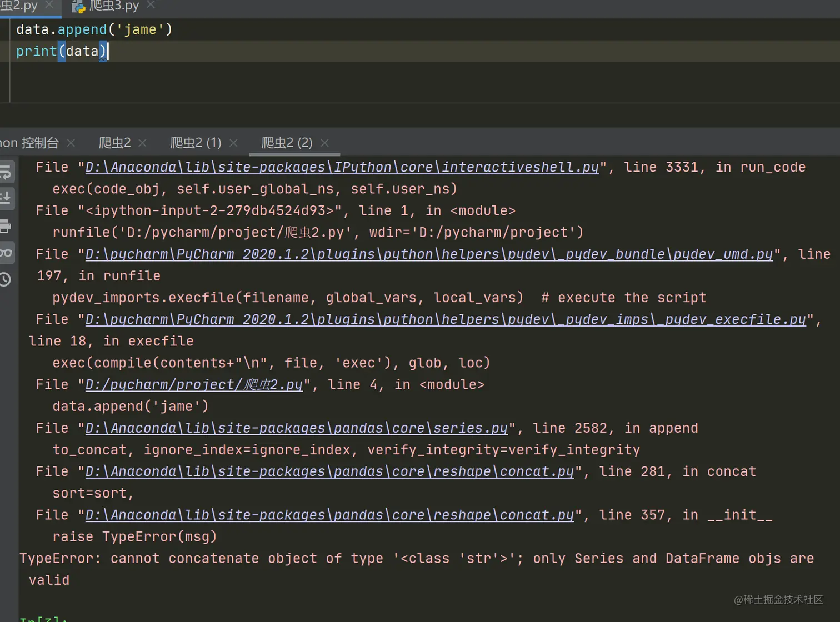Open the _pydev_execfile.py traceback link
This screenshot has width=840, height=622.
click(x=446, y=319)
